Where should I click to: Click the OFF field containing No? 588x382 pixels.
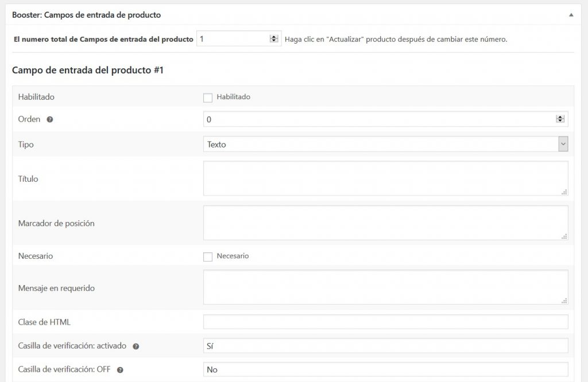[x=385, y=370]
